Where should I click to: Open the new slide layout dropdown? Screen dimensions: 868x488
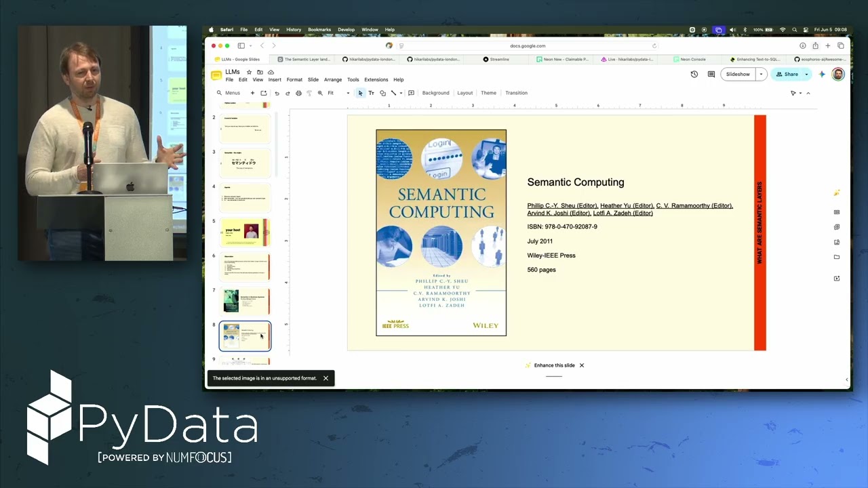tap(264, 93)
